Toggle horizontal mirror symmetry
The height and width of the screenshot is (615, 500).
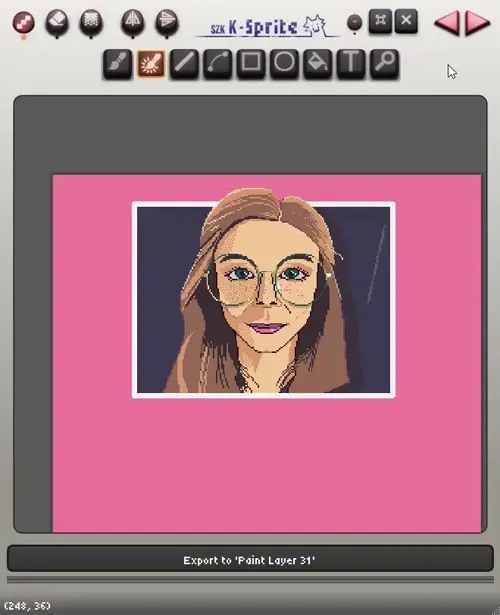click(x=133, y=22)
